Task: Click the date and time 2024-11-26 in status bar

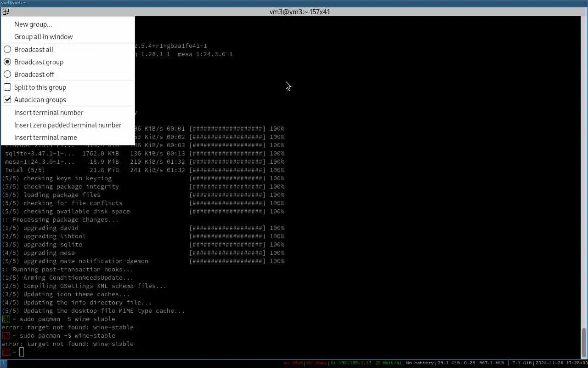Action: 561,363
